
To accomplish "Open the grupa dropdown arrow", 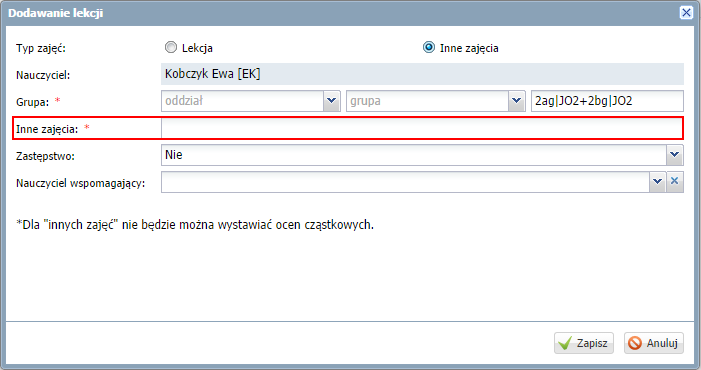I will 517,101.
